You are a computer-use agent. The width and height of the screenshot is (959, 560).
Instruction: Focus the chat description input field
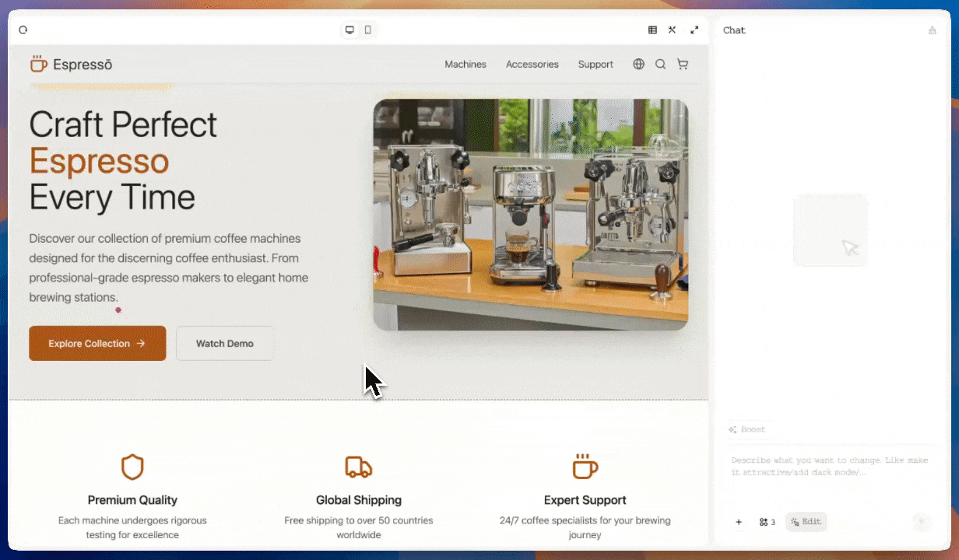click(x=830, y=466)
